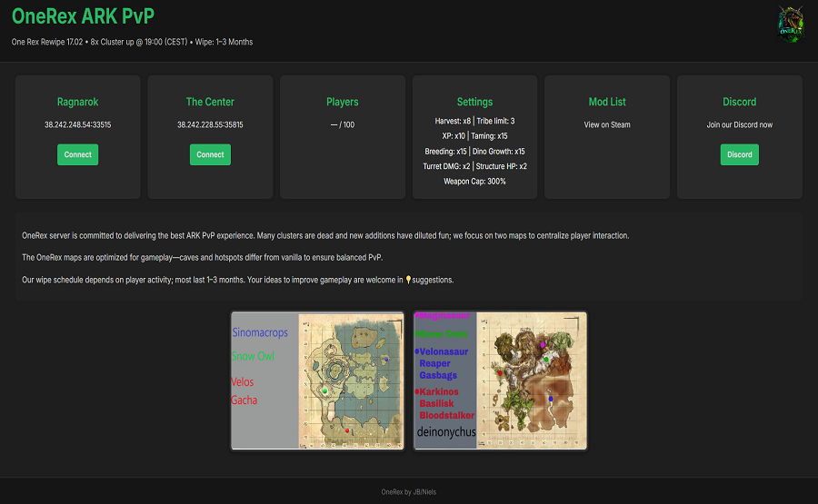Click the OneRex dinosaur logo icon
This screenshot has height=504, width=818.
pos(790,23)
